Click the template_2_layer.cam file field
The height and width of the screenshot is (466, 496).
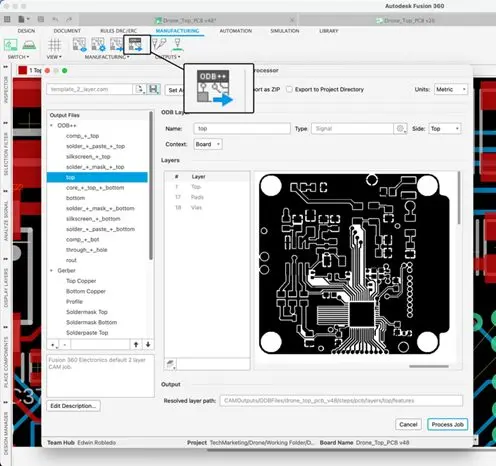coord(90,89)
